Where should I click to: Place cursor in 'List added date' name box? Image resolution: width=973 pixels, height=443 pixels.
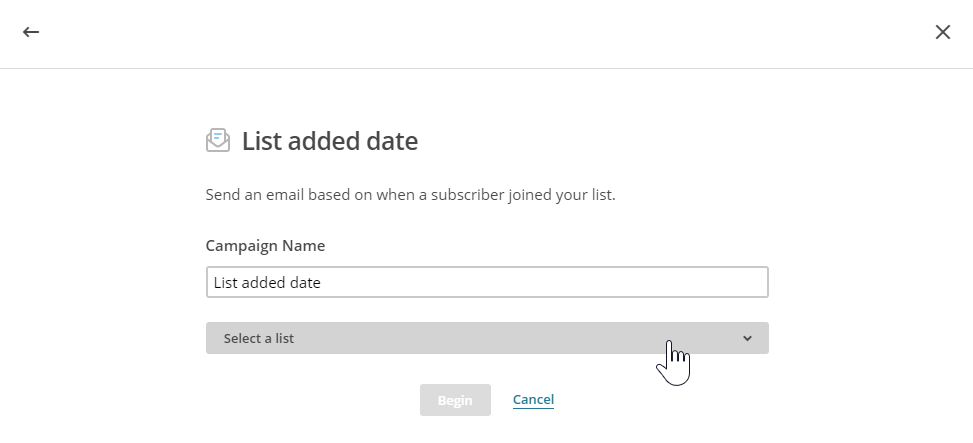click(x=487, y=282)
